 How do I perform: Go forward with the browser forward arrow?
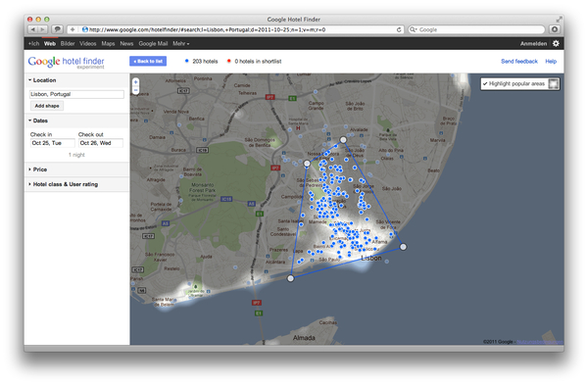click(43, 29)
